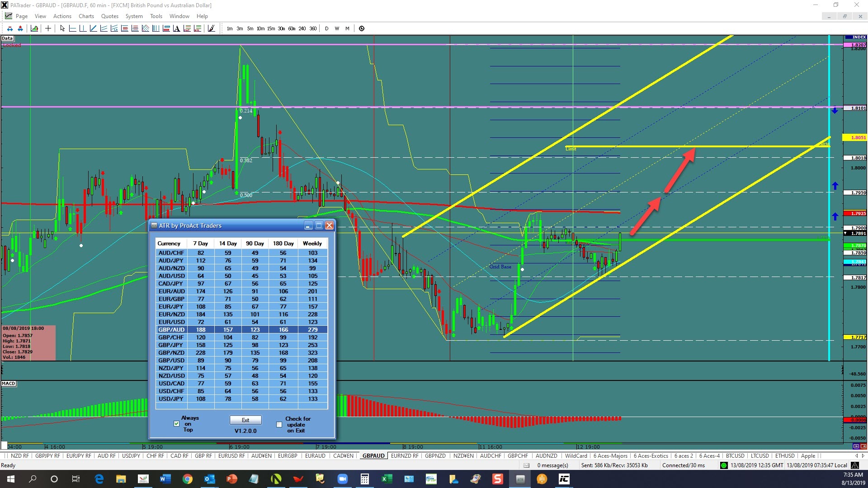Image resolution: width=868 pixels, height=488 pixels.
Task: Click the Windows Start button
Action: [x=11, y=479]
